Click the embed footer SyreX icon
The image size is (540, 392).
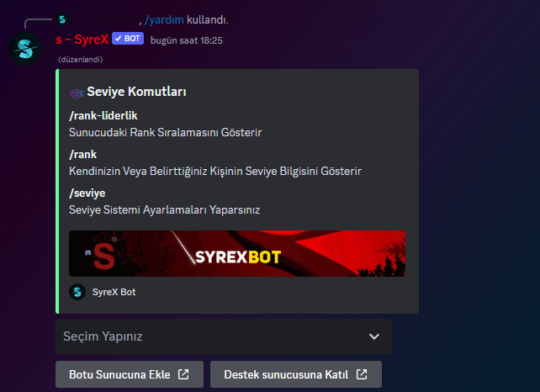pos(77,292)
